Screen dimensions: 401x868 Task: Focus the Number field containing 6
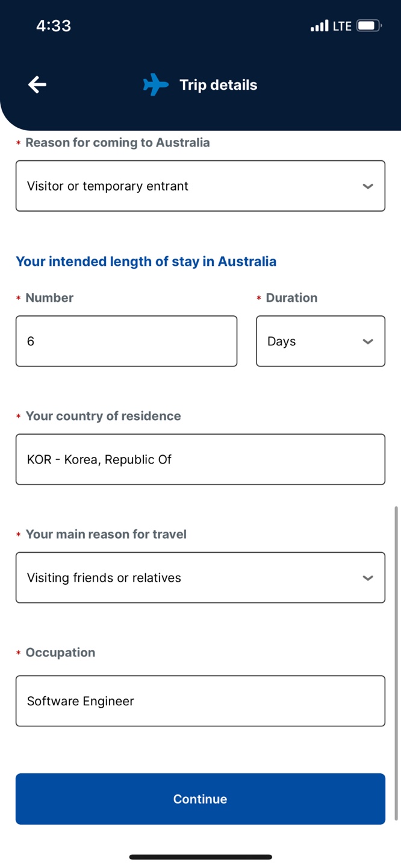point(126,341)
